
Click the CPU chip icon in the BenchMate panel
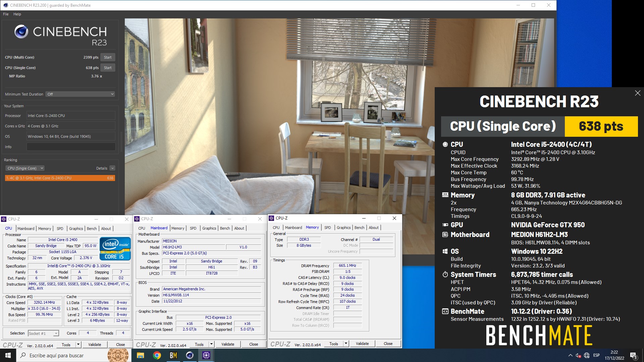(445, 144)
